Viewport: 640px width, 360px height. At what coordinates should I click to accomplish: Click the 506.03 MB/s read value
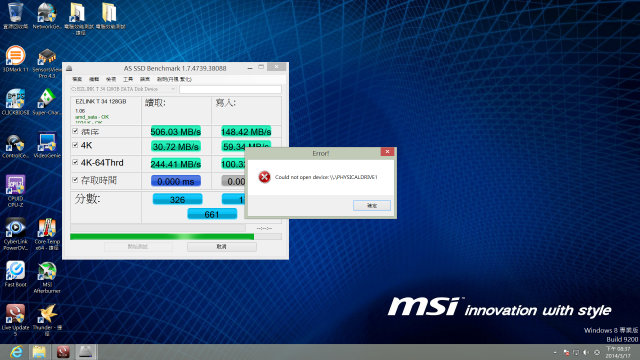tap(176, 131)
